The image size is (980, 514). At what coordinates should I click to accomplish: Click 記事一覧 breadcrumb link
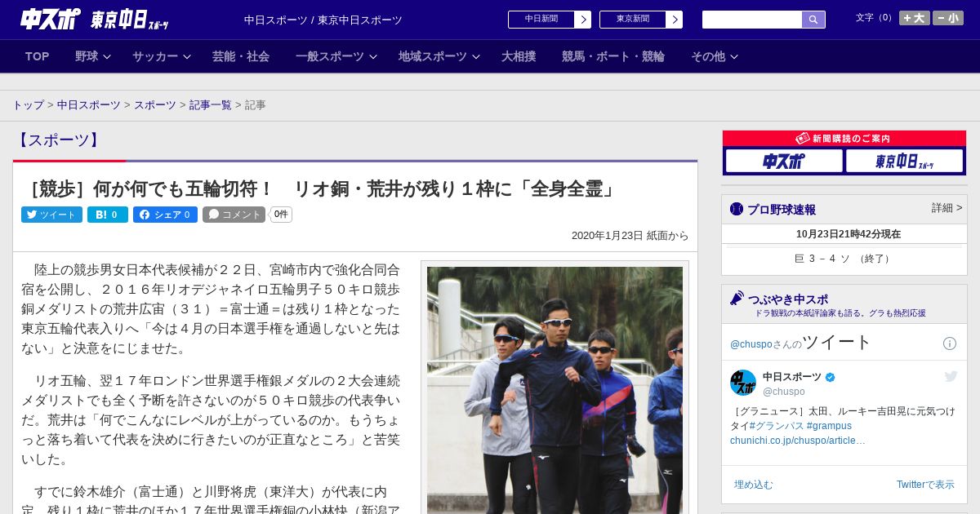click(x=211, y=105)
